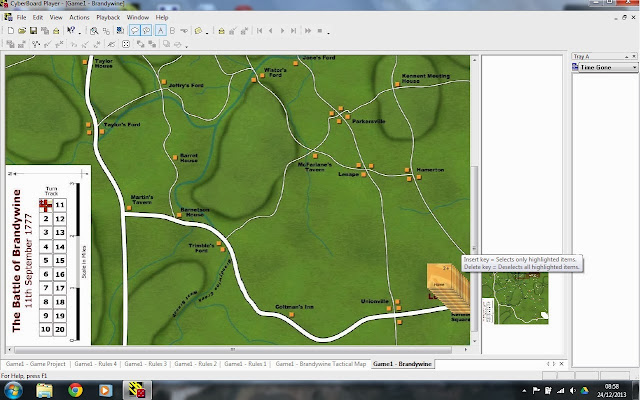Click the CyberBoard taskbar icon
The image size is (640, 400).
pos(137,390)
